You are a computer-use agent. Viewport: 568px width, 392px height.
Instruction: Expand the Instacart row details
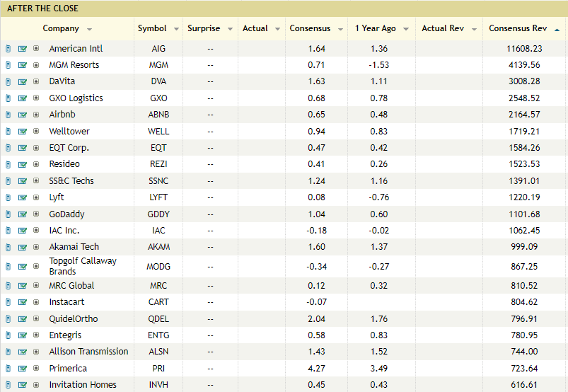pos(36,302)
